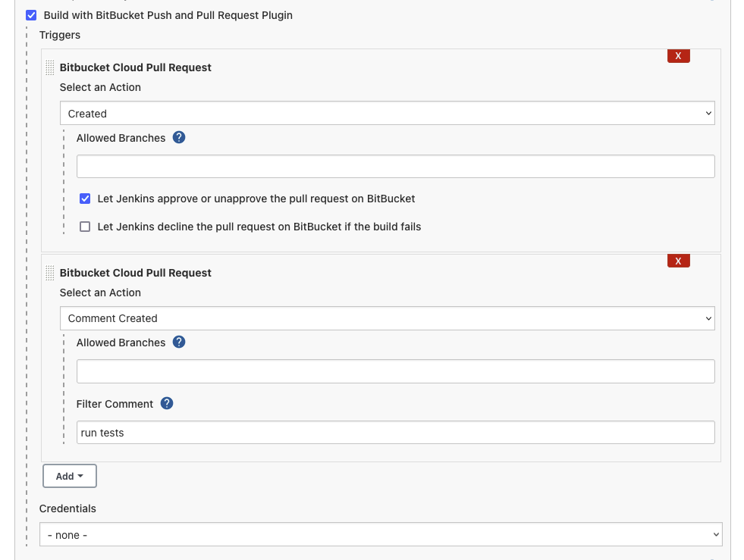Open the Created action dropdown
744x560 pixels.
(x=387, y=113)
